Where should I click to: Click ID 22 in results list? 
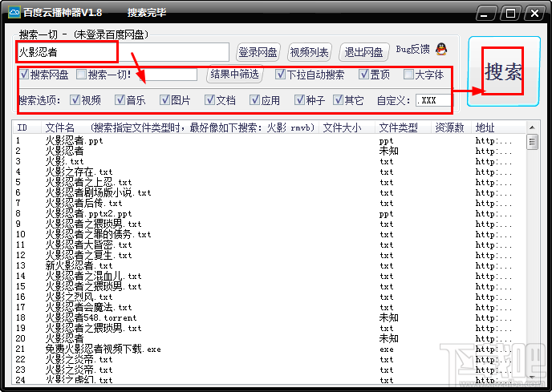tap(20, 359)
